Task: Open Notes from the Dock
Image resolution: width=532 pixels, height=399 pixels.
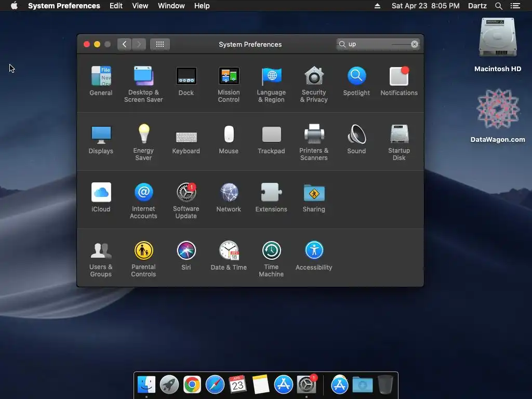Action: click(x=261, y=384)
